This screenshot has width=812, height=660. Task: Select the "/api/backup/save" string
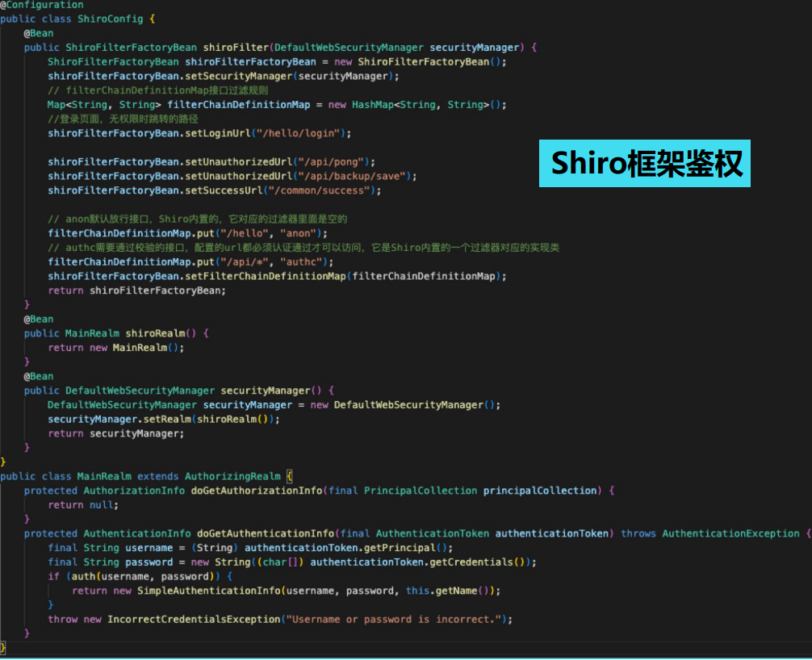coord(353,176)
